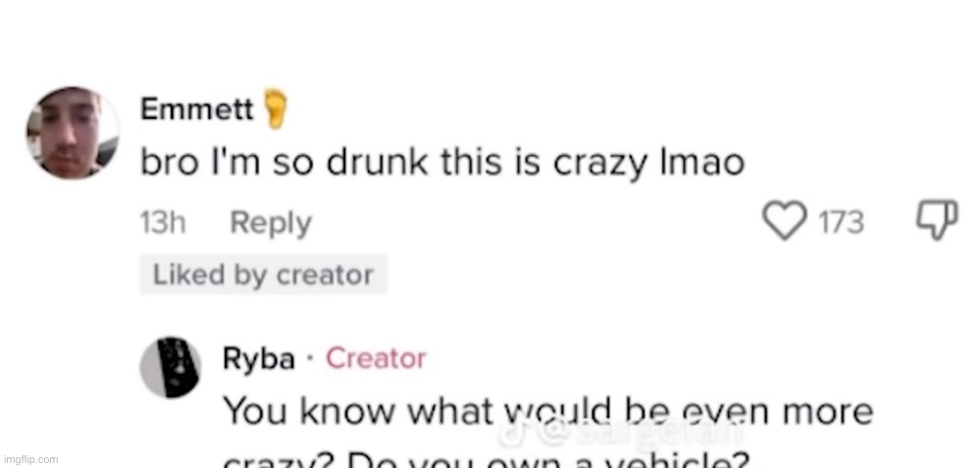Click the TikTok logo watermark
Viewport: 980px width, 468px height.
(x=509, y=428)
